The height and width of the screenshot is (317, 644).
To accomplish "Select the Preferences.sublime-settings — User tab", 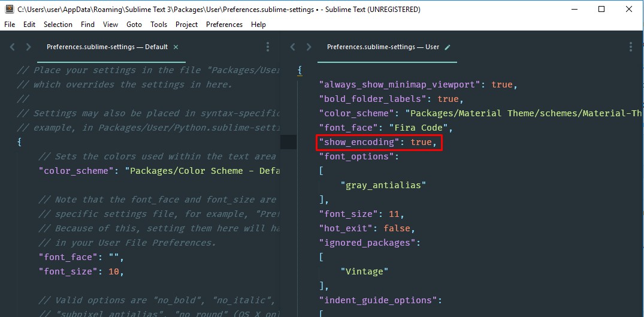I will (383, 47).
